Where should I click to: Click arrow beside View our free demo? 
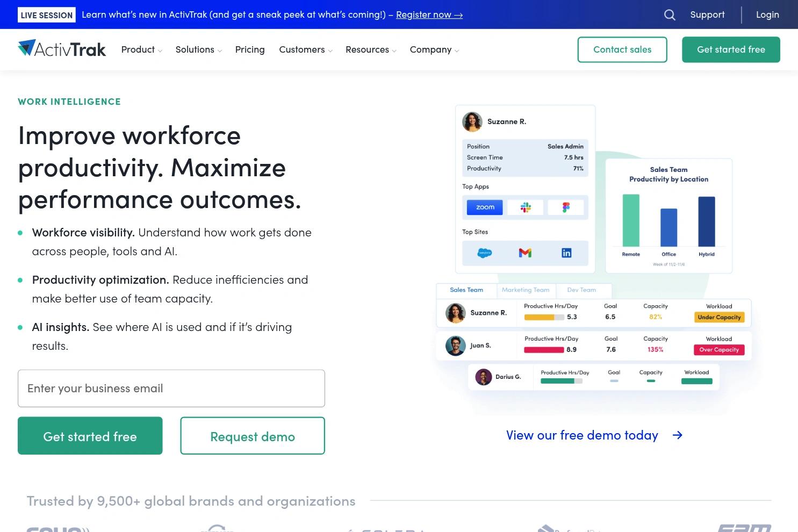(678, 435)
